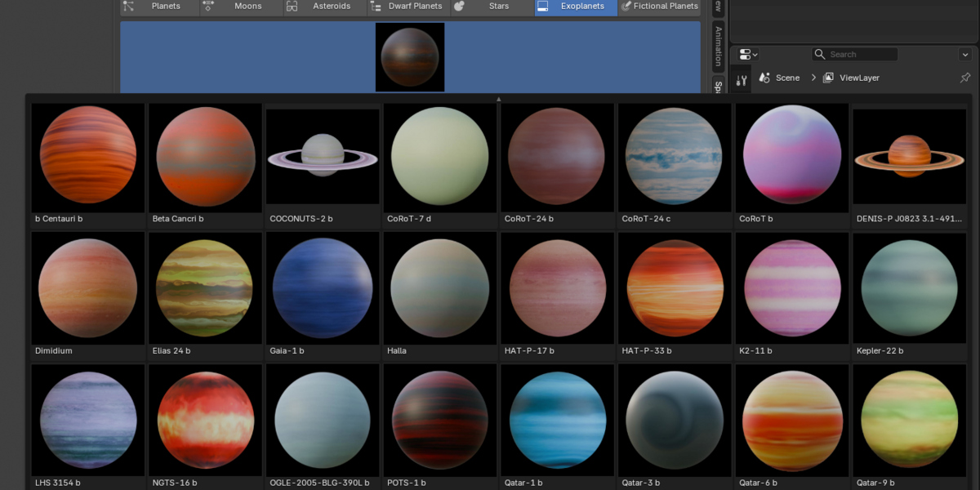Select the Fictional Planets category toggle
980x490 pixels.
pos(659,7)
